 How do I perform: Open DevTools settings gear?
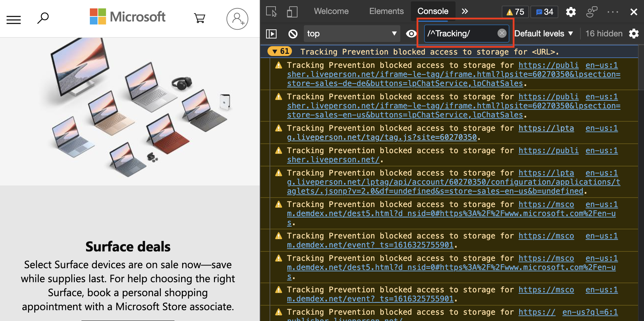[x=571, y=12]
